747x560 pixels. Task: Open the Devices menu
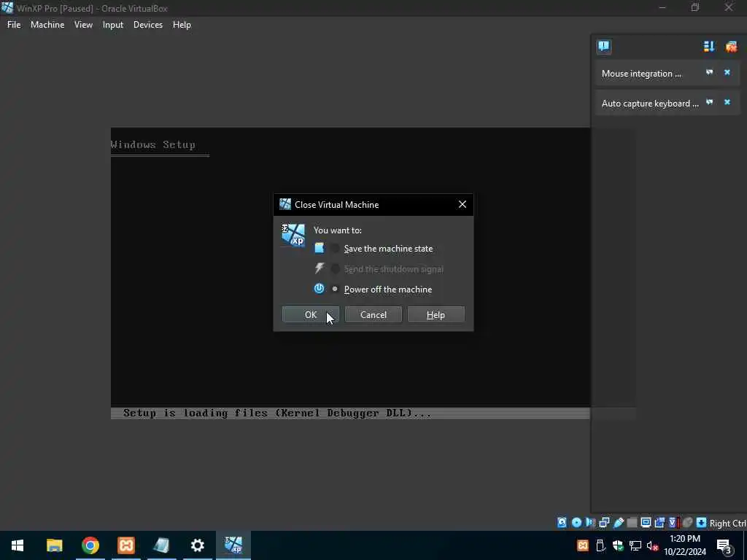[147, 25]
